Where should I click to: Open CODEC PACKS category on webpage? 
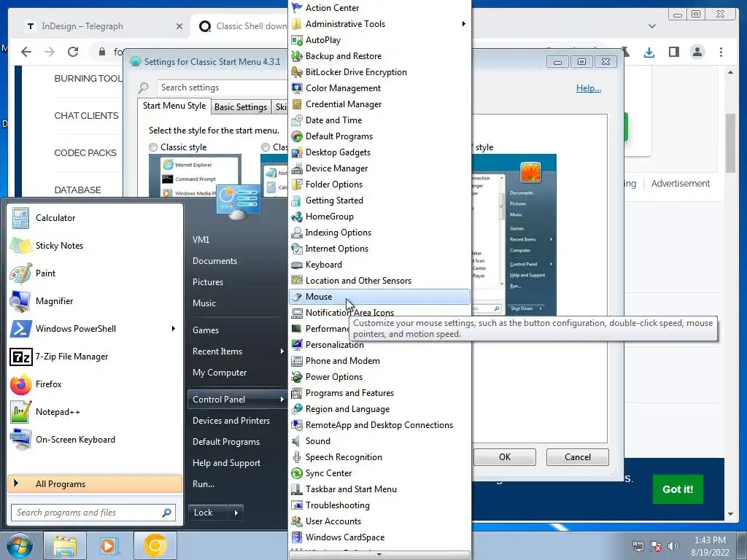(85, 153)
